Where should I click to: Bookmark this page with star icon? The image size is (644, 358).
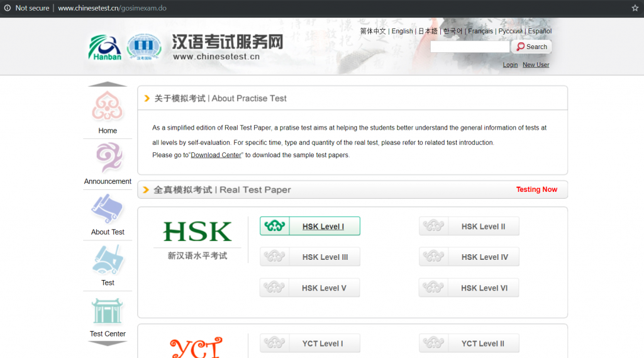[635, 8]
